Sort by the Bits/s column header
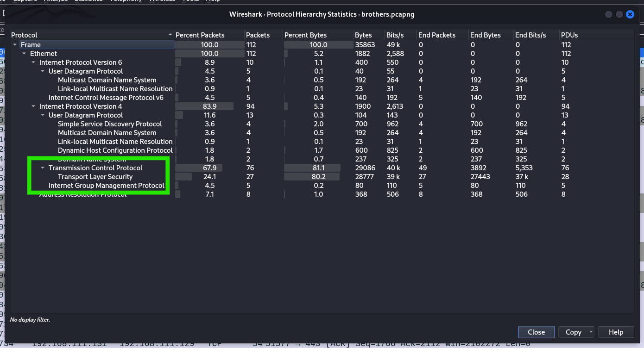This screenshot has height=348, width=644. point(401,35)
